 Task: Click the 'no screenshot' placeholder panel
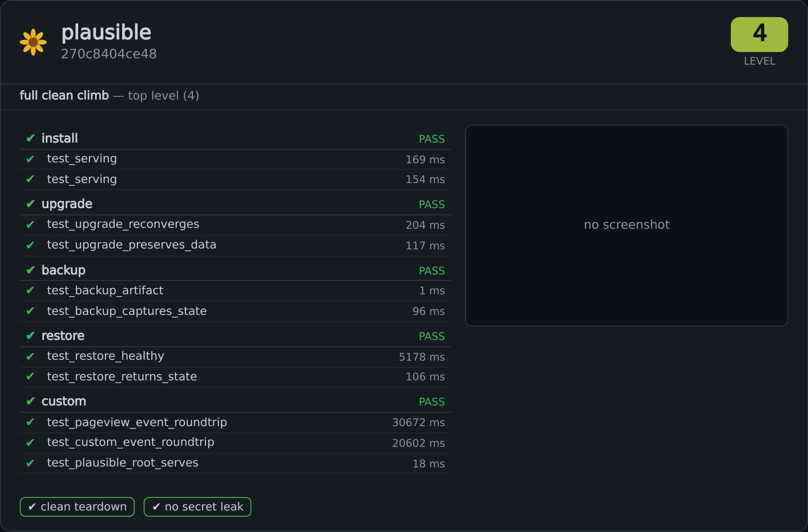point(627,226)
